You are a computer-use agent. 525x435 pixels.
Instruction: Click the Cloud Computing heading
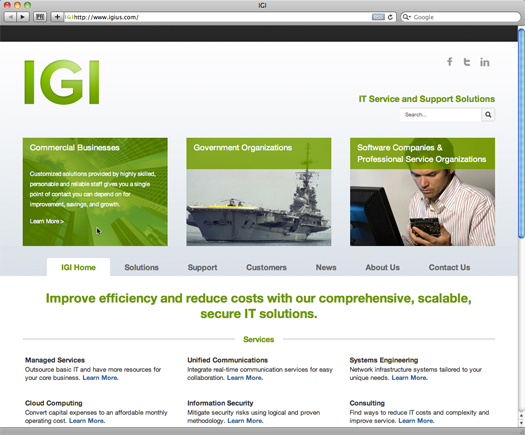(x=54, y=403)
